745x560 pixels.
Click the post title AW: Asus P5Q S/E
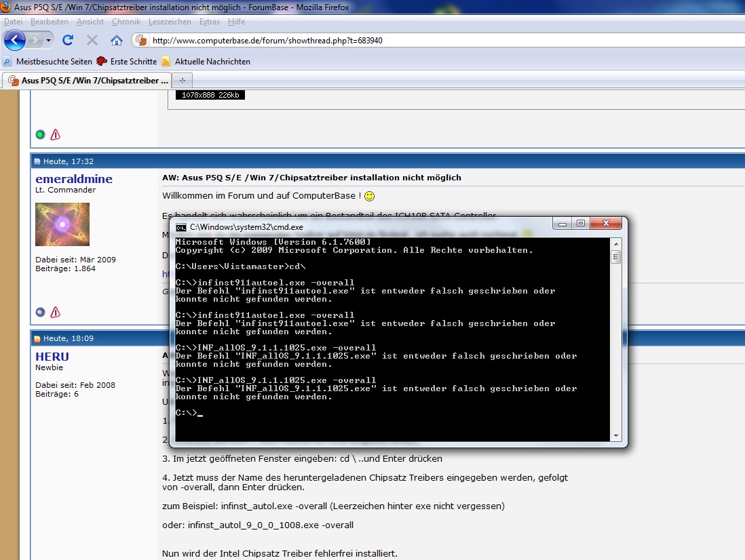tap(311, 178)
